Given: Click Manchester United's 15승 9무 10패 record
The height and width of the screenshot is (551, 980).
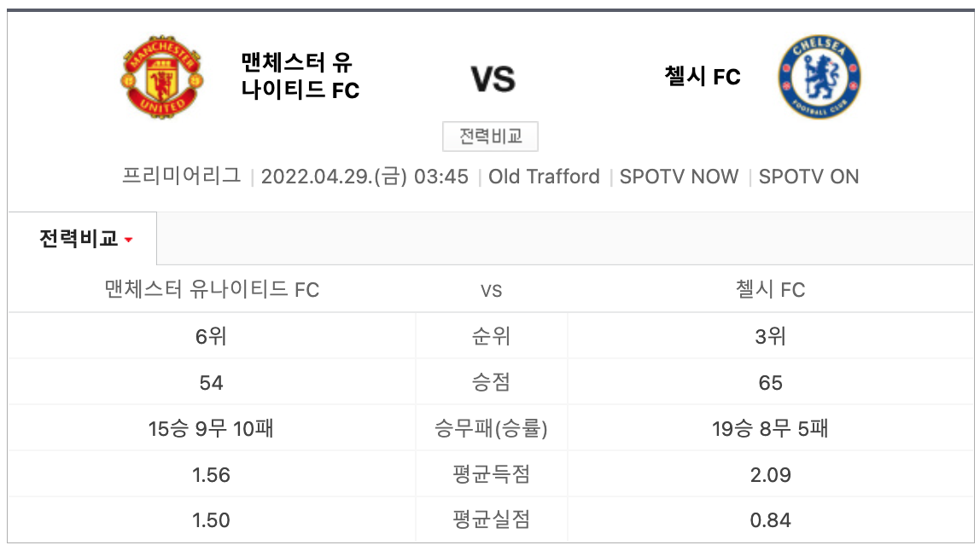Looking at the screenshot, I should click(211, 428).
